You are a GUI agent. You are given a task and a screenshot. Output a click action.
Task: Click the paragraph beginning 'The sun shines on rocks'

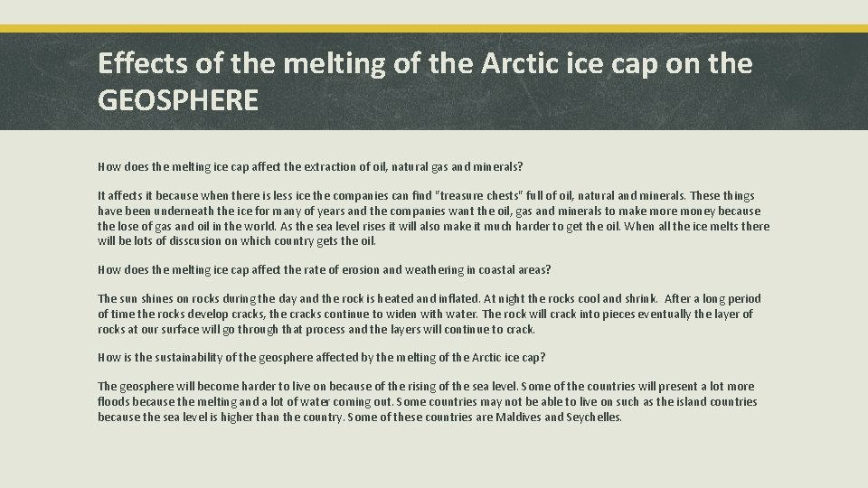tap(429, 314)
